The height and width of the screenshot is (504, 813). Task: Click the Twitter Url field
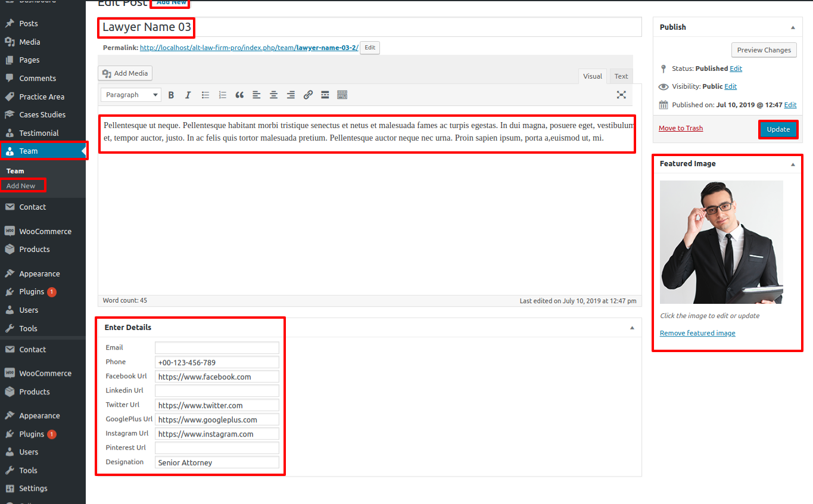pyautogui.click(x=217, y=405)
